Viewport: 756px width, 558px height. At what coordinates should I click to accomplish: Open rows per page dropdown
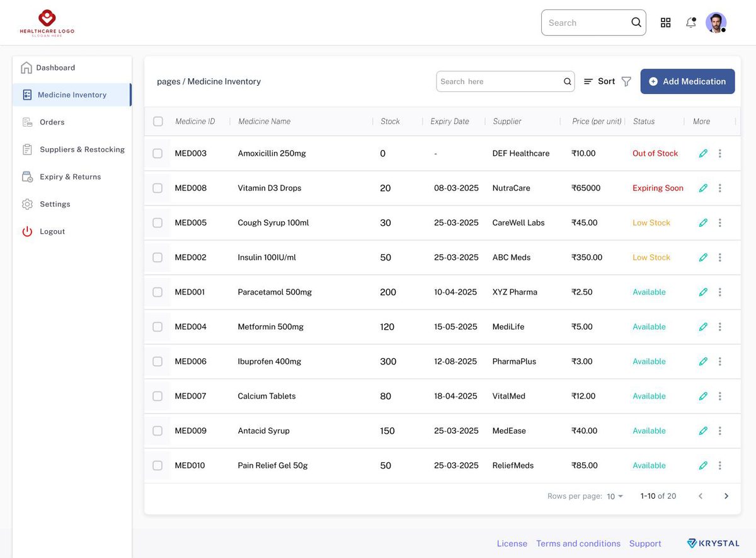pyautogui.click(x=615, y=496)
